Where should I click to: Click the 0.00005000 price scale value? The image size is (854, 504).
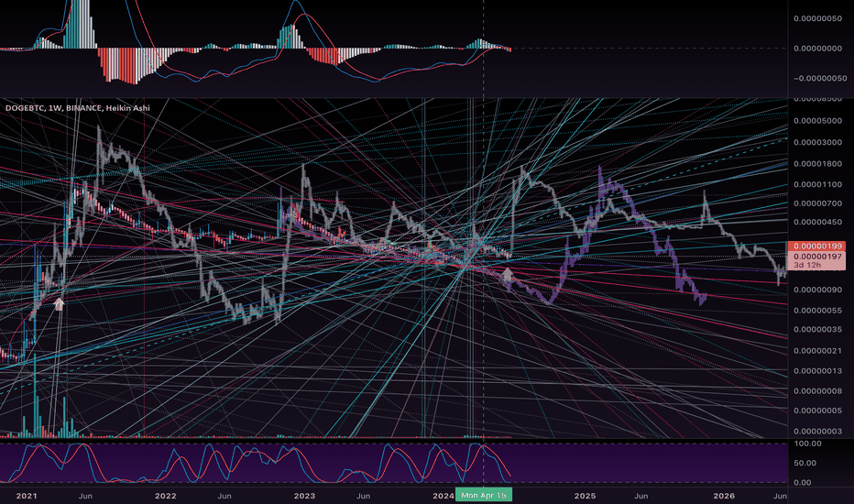[817, 121]
